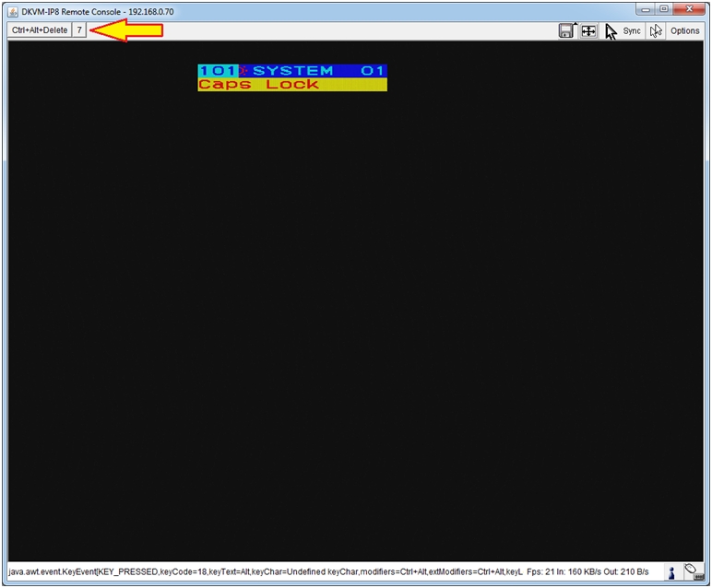Maximize the Remote Console window

pos(664,10)
